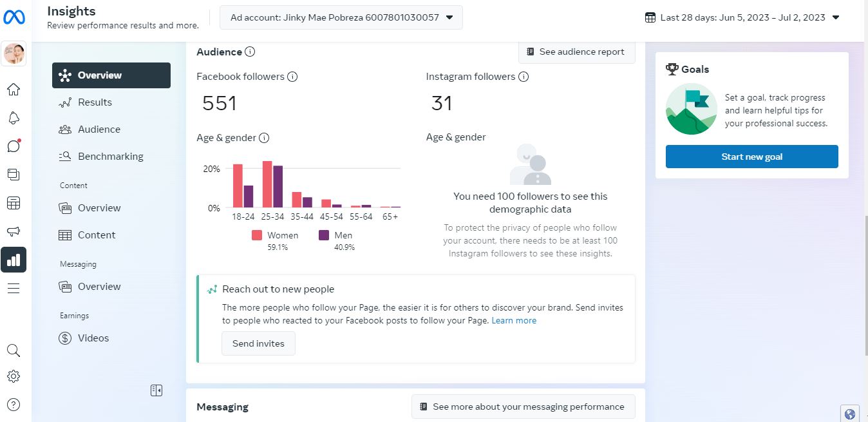Open Audience in the navigation
Screen dimensions: 868x422
coord(111,129)
